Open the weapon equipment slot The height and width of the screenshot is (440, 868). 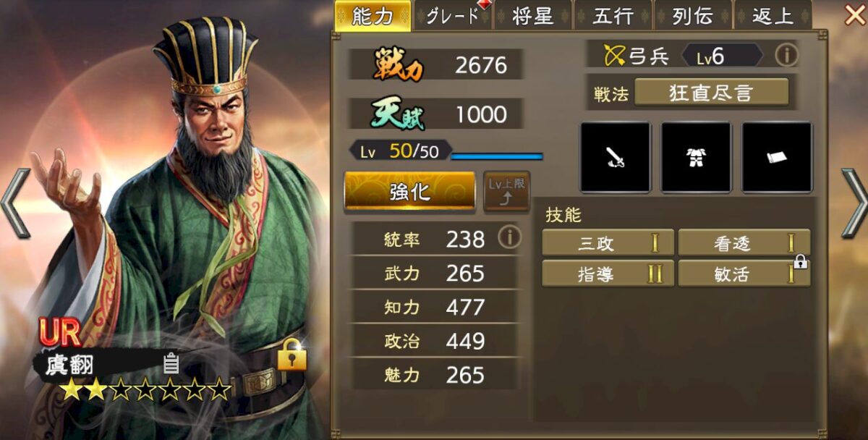(616, 158)
